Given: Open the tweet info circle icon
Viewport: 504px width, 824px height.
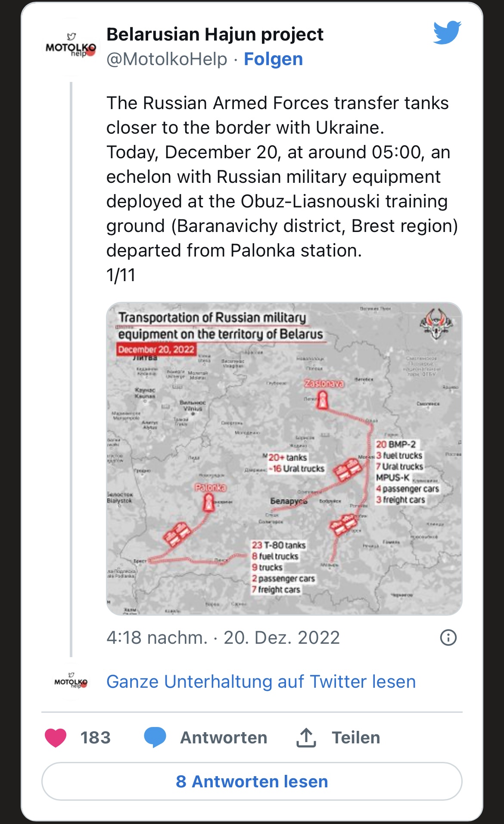Looking at the screenshot, I should pyautogui.click(x=448, y=637).
